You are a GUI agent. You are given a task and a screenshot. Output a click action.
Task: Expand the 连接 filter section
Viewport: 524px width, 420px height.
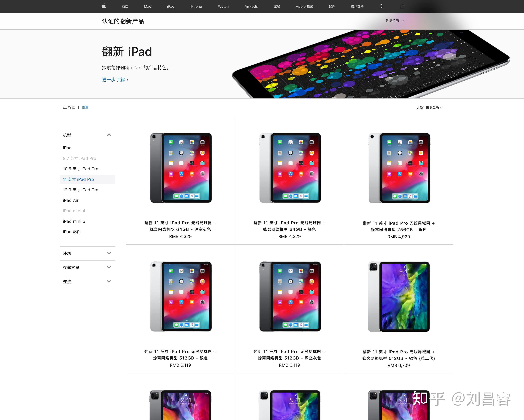click(87, 282)
